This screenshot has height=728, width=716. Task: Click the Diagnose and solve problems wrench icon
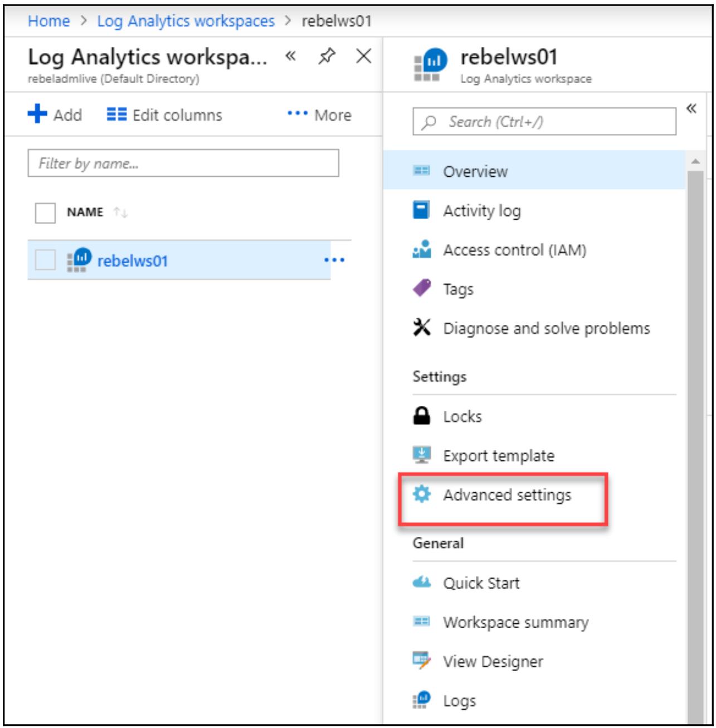(421, 328)
